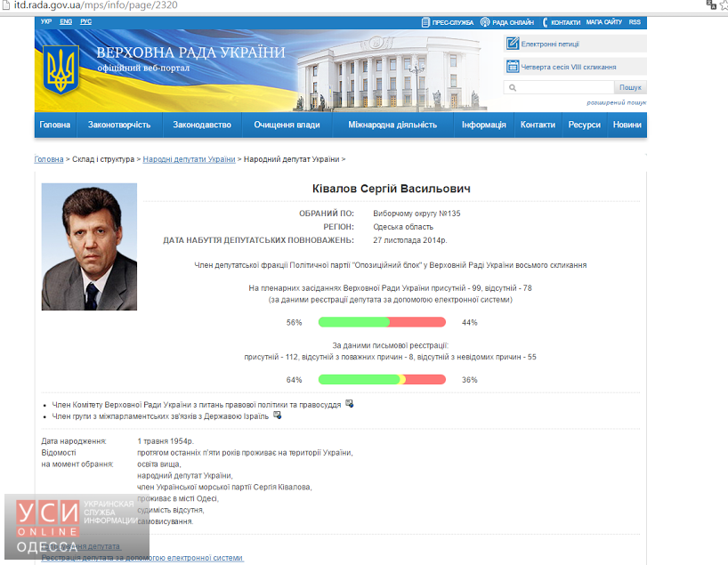Screen dimensions: 728x565
Task: Click the deputy portrait photo
Action: click(x=89, y=246)
